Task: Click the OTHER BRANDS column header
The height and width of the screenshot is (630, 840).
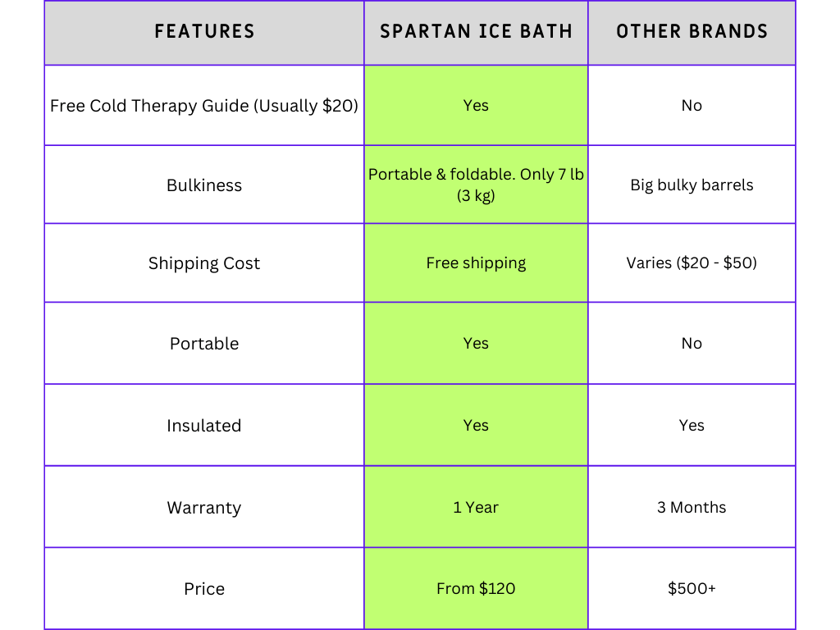Action: point(692,32)
